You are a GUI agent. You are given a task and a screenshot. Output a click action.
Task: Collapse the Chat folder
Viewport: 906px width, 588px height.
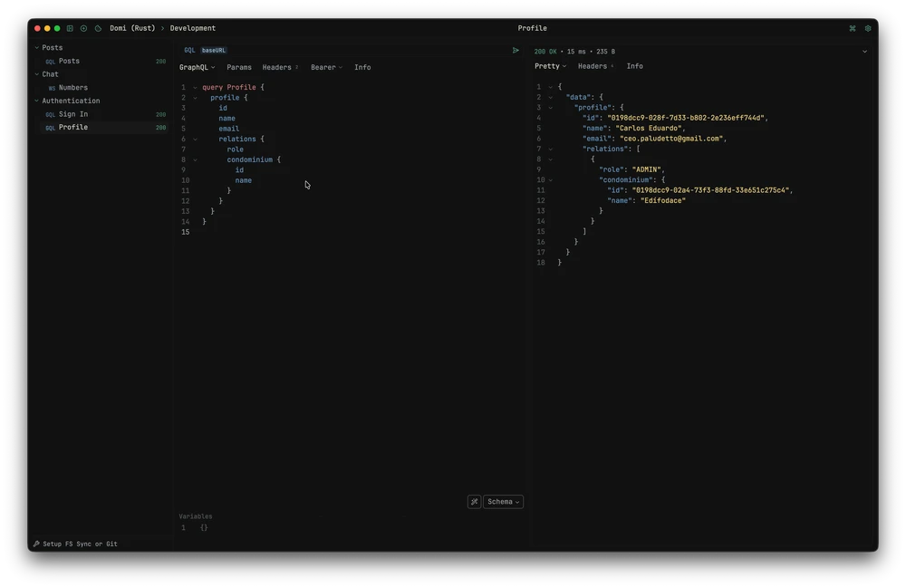(x=37, y=74)
